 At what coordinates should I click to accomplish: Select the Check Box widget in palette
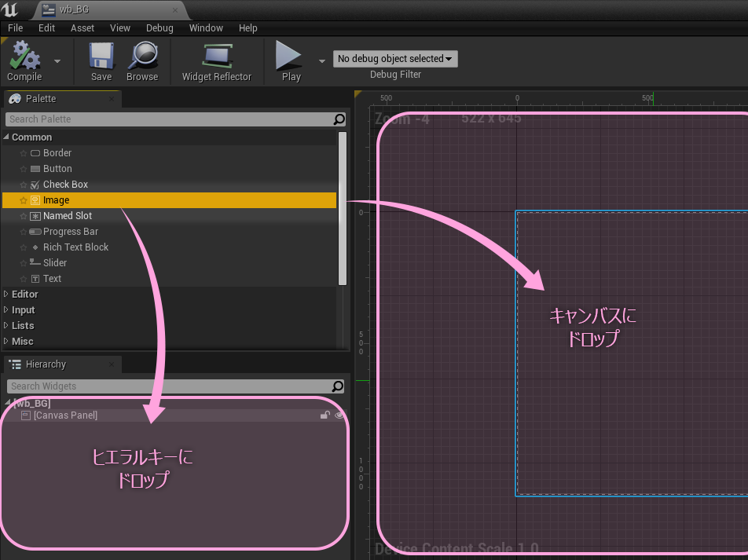(x=170, y=185)
